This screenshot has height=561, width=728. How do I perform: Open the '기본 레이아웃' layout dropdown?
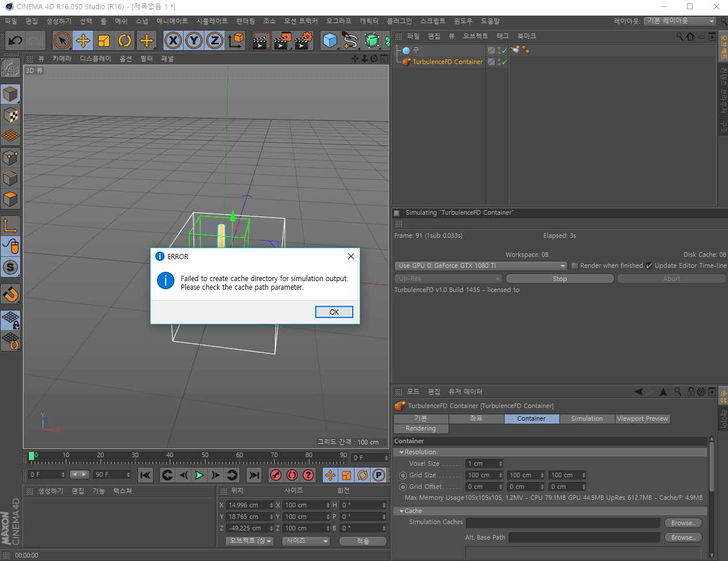[x=680, y=21]
